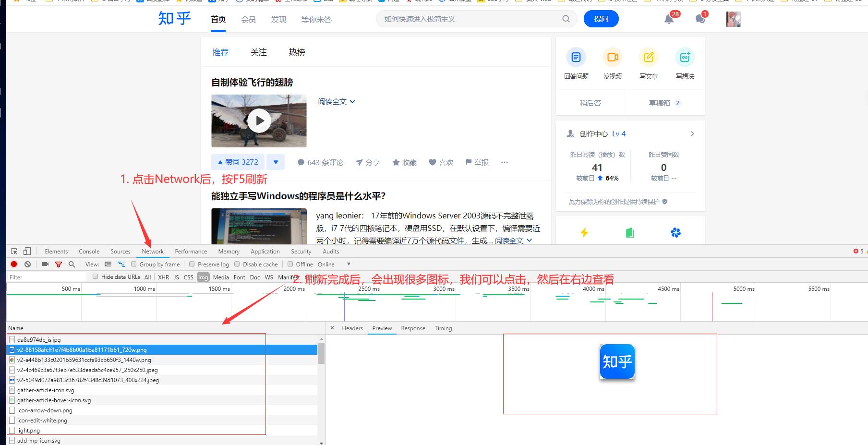Click the 写想法 icon
Image resolution: width=868 pixels, height=445 pixels.
point(685,58)
